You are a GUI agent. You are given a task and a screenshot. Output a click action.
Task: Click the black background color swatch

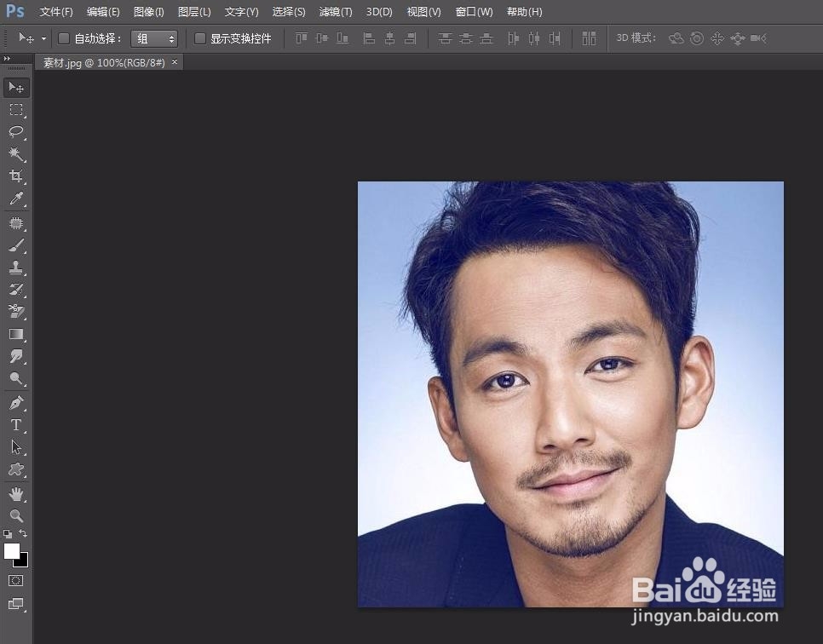click(23, 562)
